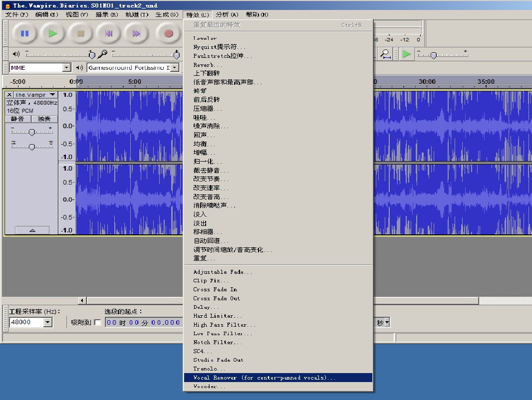Viewport: 532px width, 400px height.
Task: Select Vocal Remover effect from the menu
Action: pyautogui.click(x=278, y=378)
